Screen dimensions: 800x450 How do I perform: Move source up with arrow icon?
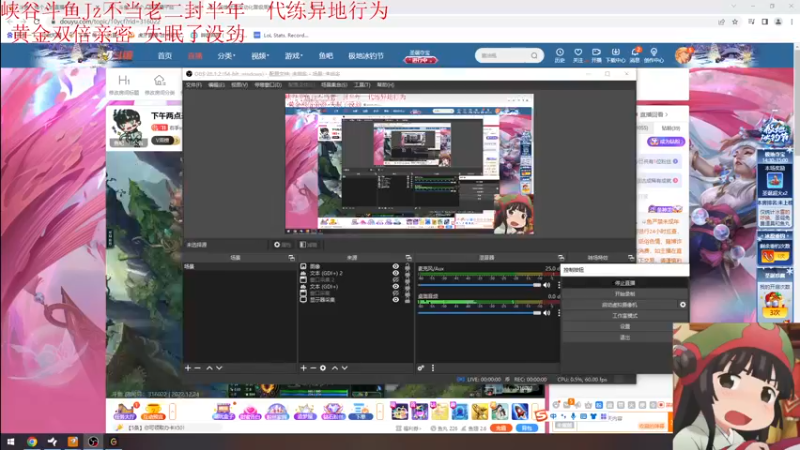335,368
